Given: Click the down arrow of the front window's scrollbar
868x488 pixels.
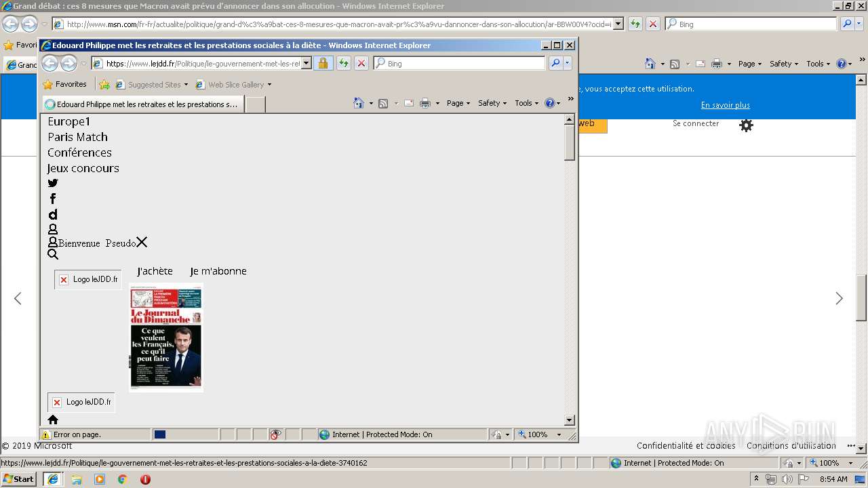Looking at the screenshot, I should click(x=570, y=420).
